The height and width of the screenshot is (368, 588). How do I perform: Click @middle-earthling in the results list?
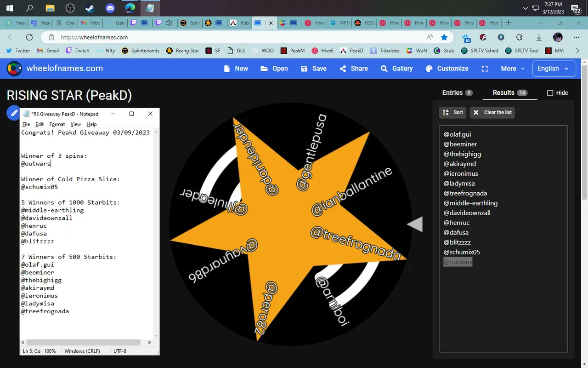tap(470, 203)
